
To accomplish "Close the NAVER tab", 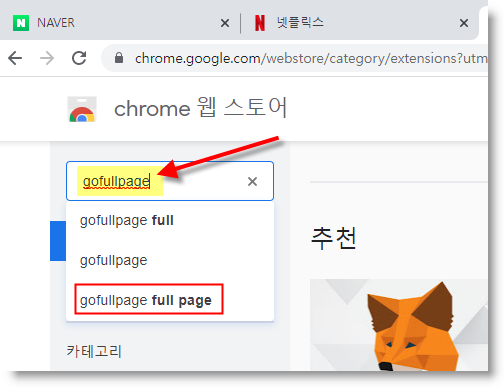I will 225,23.
